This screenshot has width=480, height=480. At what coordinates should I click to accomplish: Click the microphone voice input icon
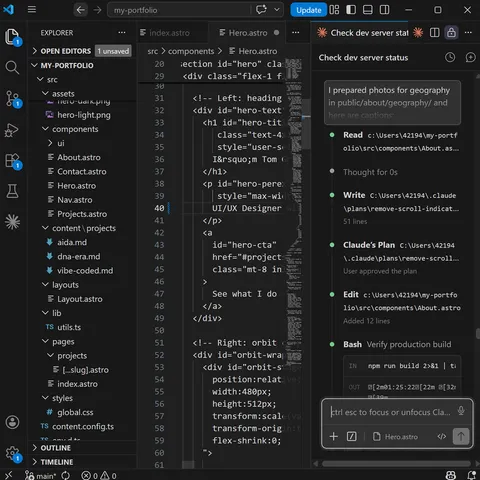click(x=461, y=411)
